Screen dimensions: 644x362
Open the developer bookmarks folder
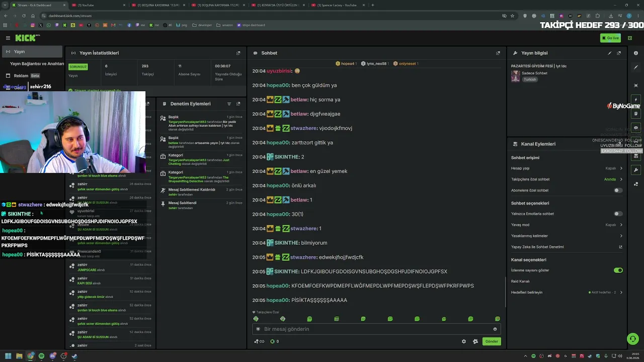coord(202,25)
